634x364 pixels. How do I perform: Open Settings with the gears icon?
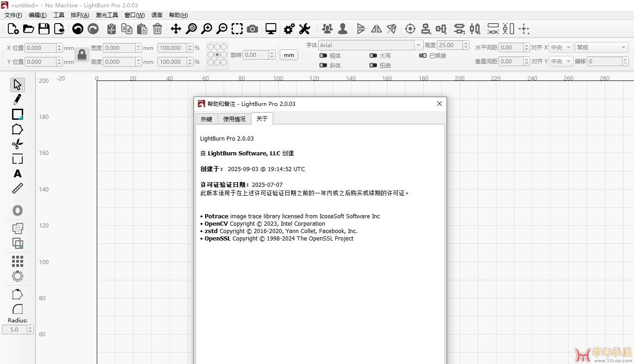point(289,29)
